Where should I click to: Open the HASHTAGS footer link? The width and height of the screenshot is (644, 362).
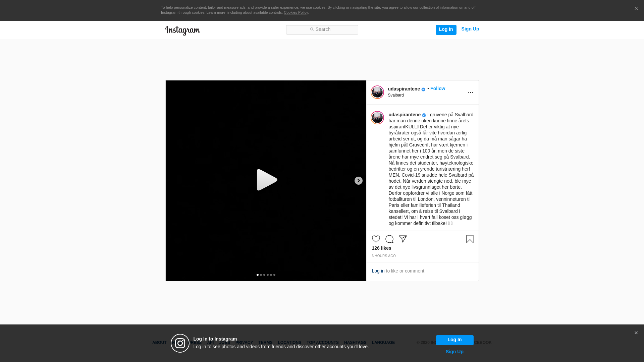pyautogui.click(x=355, y=343)
